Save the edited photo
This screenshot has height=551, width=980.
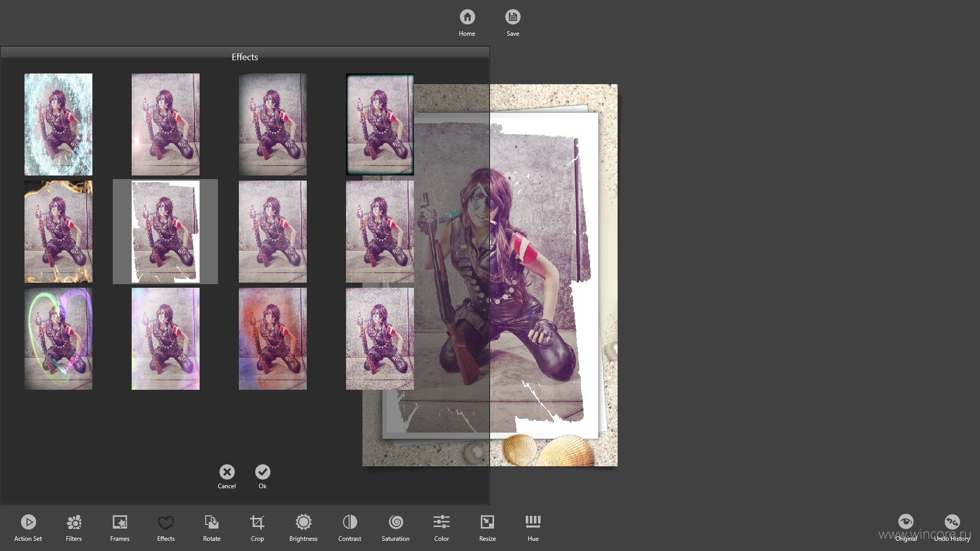click(x=513, y=23)
